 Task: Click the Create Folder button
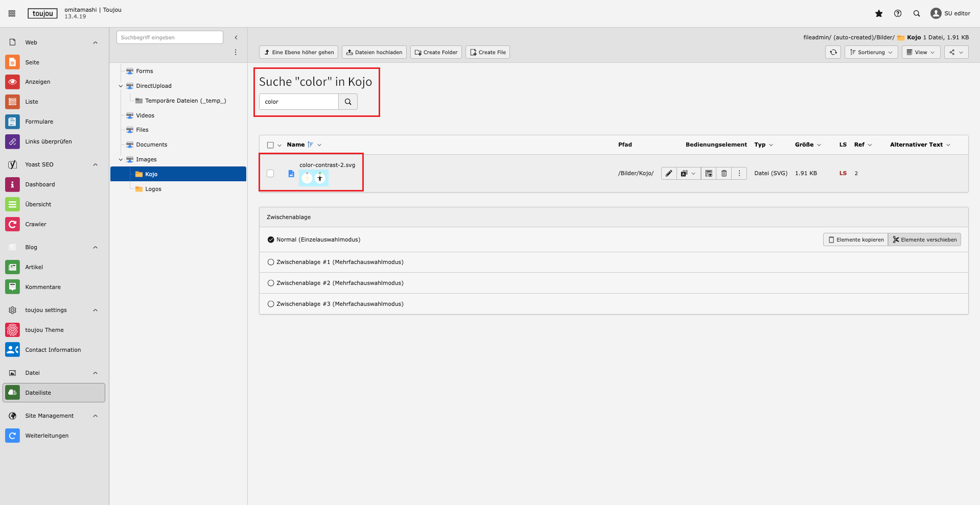[x=436, y=52]
